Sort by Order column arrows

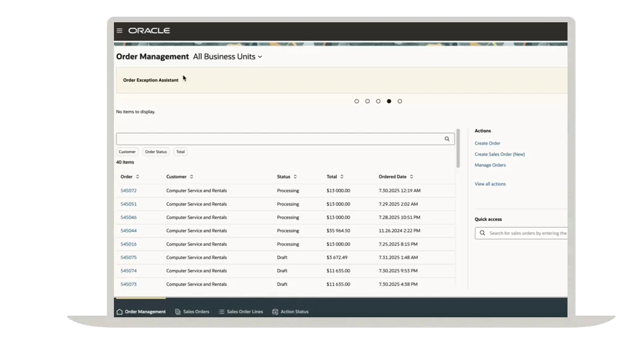tap(138, 177)
